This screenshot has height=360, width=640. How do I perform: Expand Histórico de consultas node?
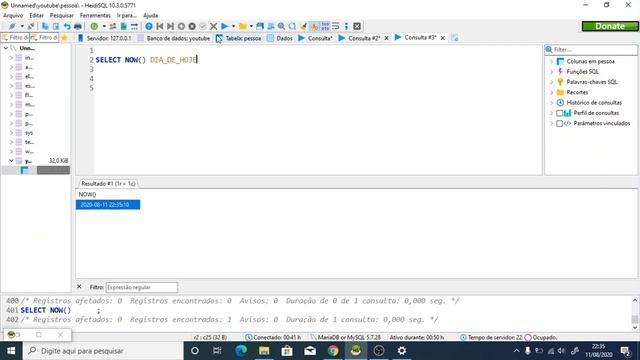point(552,103)
